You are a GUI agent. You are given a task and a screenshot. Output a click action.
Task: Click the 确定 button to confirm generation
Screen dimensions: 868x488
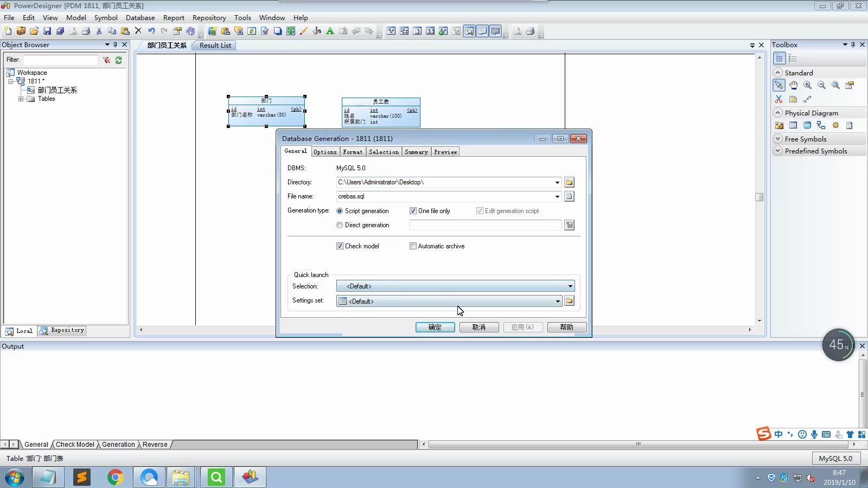click(x=435, y=327)
